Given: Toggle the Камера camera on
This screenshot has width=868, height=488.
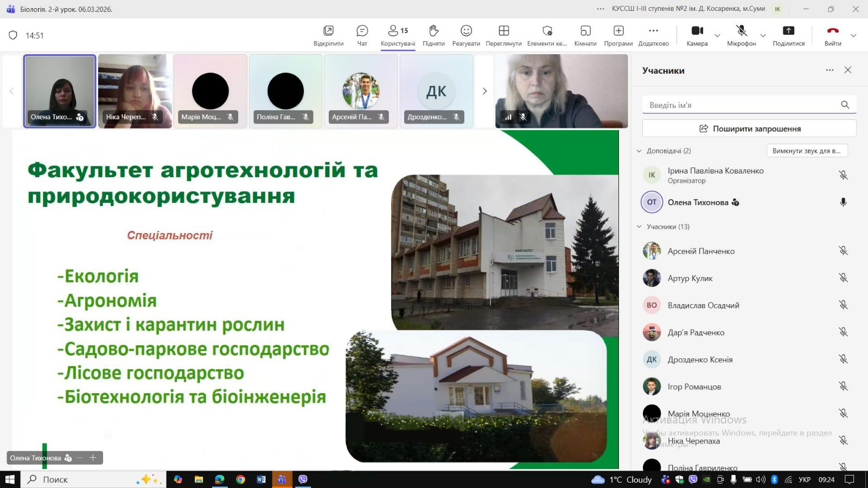Looking at the screenshot, I should point(697,35).
